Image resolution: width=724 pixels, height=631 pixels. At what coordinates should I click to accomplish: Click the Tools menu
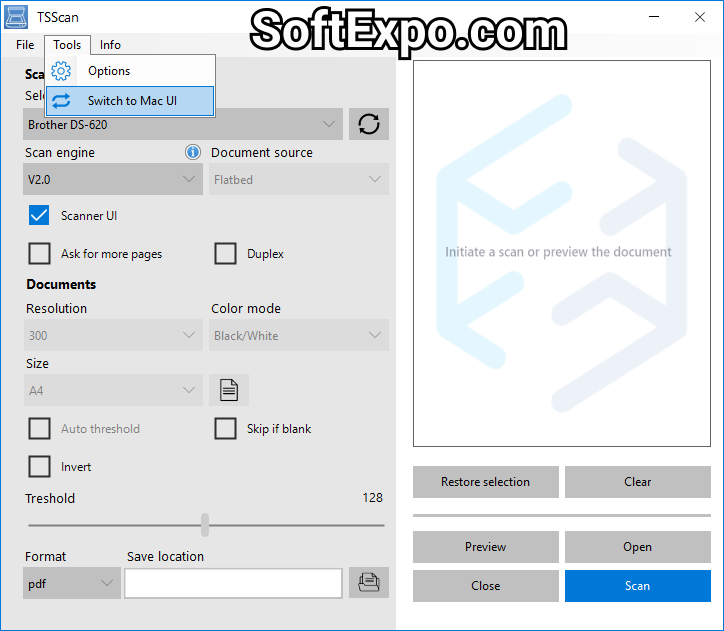point(67,45)
